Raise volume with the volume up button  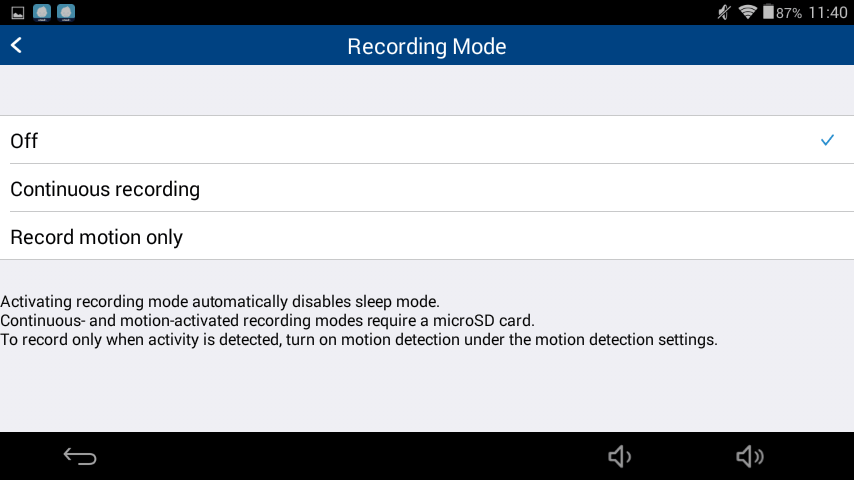click(749, 456)
